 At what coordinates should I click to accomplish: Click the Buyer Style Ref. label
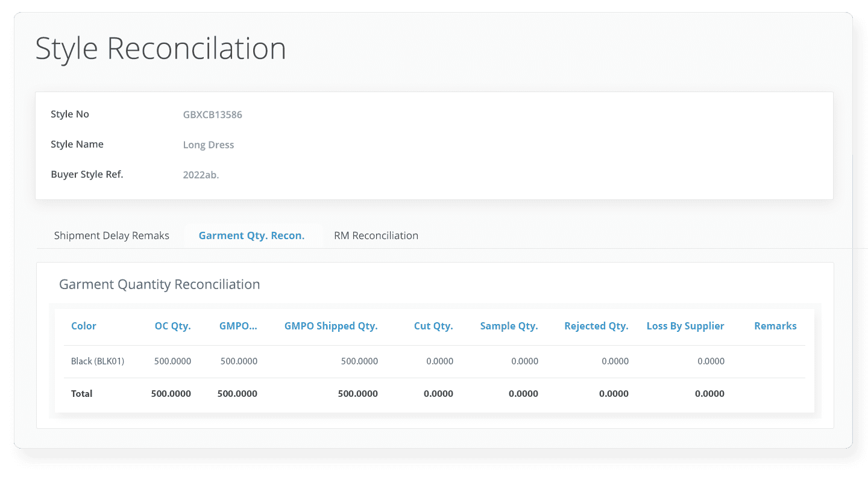(87, 174)
